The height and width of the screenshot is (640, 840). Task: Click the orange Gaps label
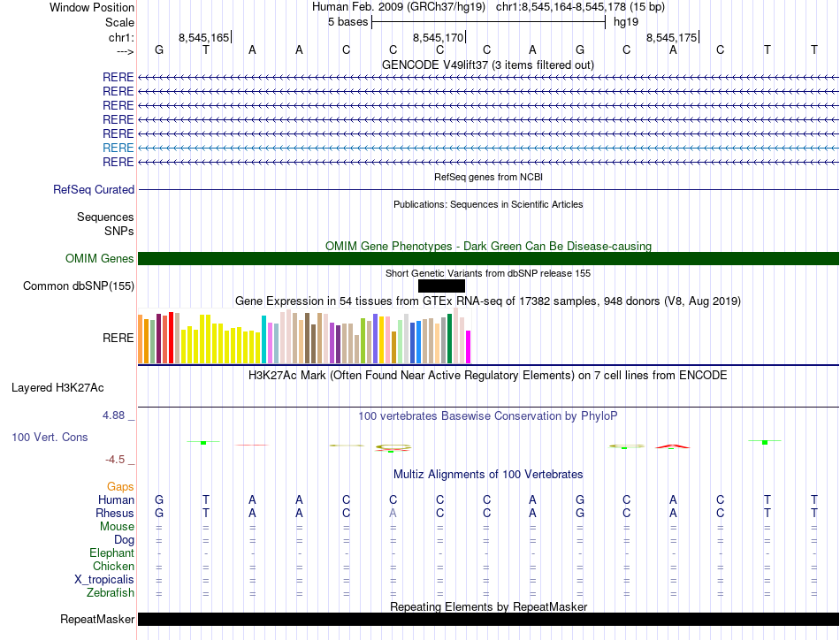coord(120,486)
